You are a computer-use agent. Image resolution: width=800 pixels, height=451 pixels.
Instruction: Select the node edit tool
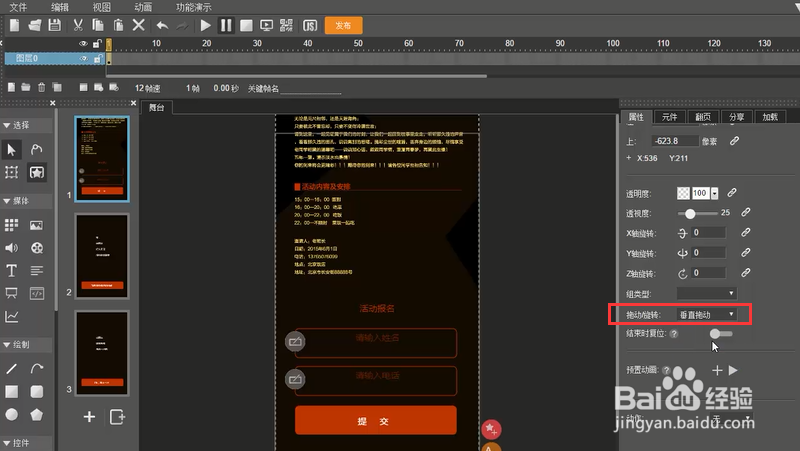pyautogui.click(x=36, y=149)
